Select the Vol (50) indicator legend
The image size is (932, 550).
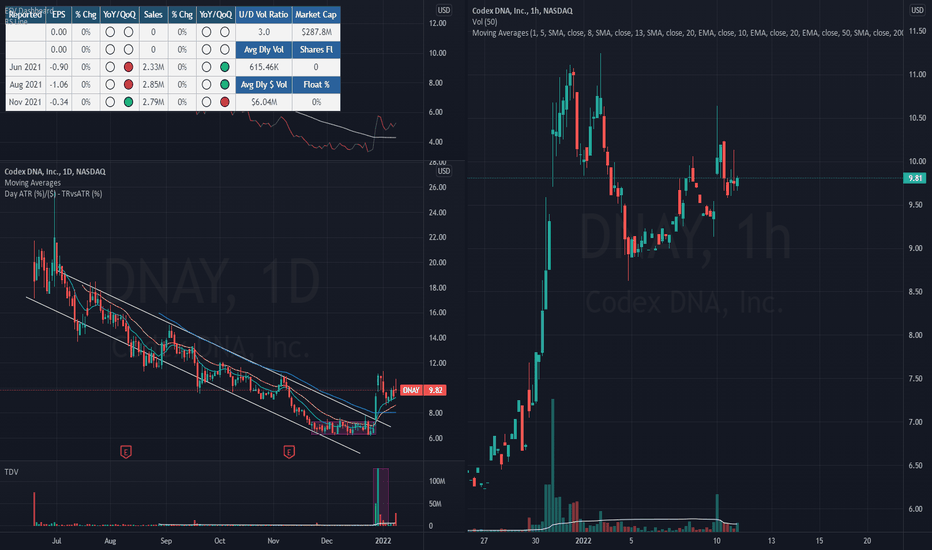pos(484,22)
